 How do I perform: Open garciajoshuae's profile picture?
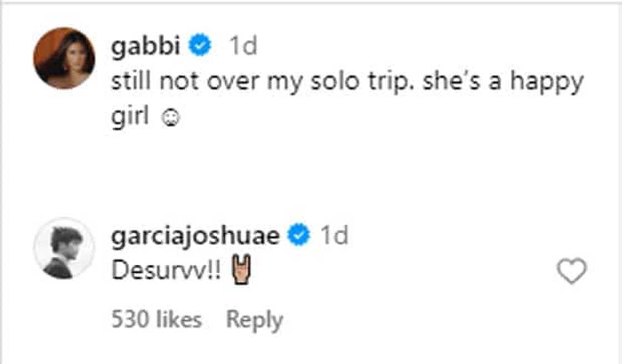click(x=64, y=247)
